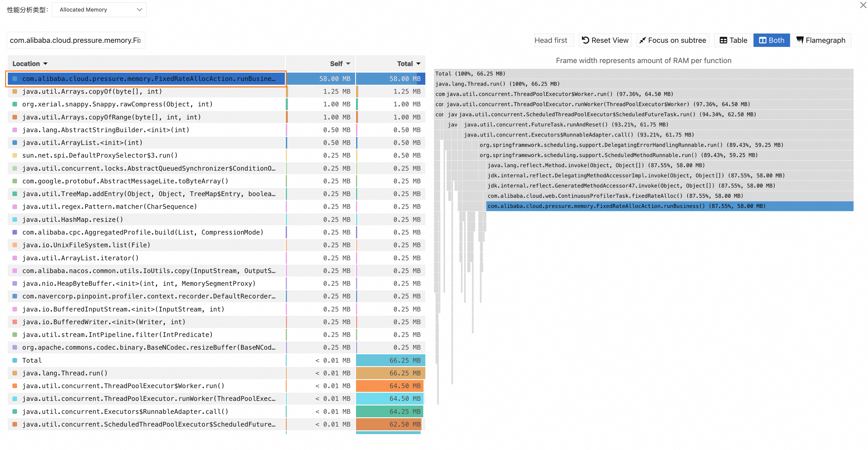Viewport: 868px width, 450px height.
Task: Click the blue color swatch of runBusiness row
Action: coord(15,79)
